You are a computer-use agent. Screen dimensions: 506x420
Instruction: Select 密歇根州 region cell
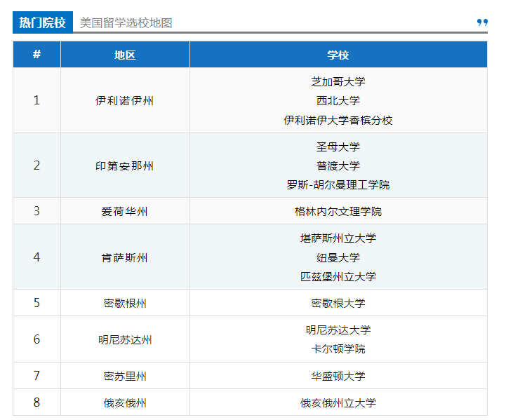point(125,303)
